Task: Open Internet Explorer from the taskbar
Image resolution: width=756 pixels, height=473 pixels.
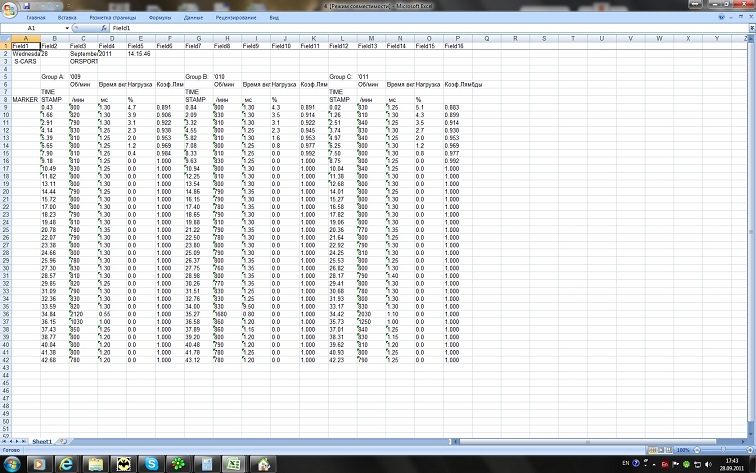Action: pyautogui.click(x=66, y=464)
